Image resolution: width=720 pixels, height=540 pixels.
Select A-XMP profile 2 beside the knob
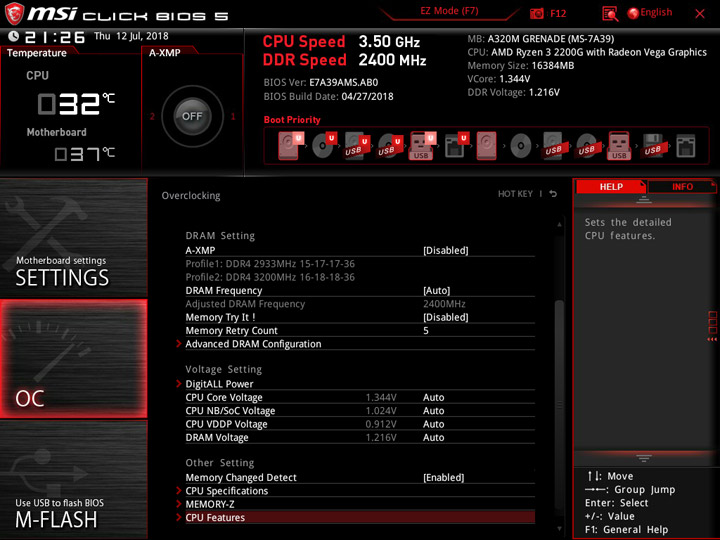[152, 116]
